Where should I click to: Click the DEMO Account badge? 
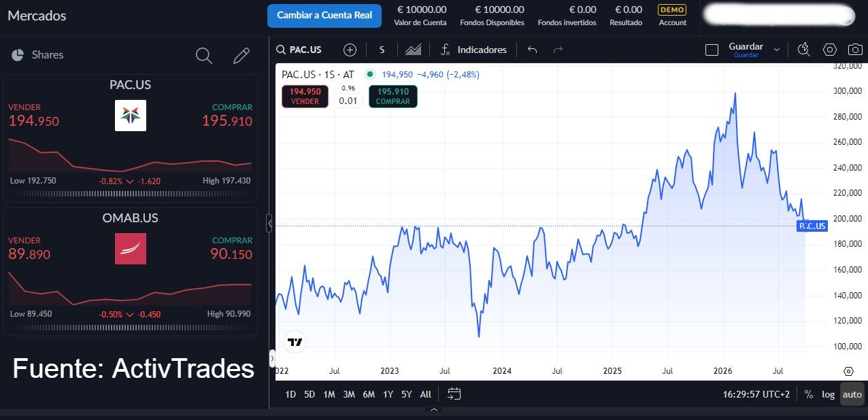pos(672,16)
